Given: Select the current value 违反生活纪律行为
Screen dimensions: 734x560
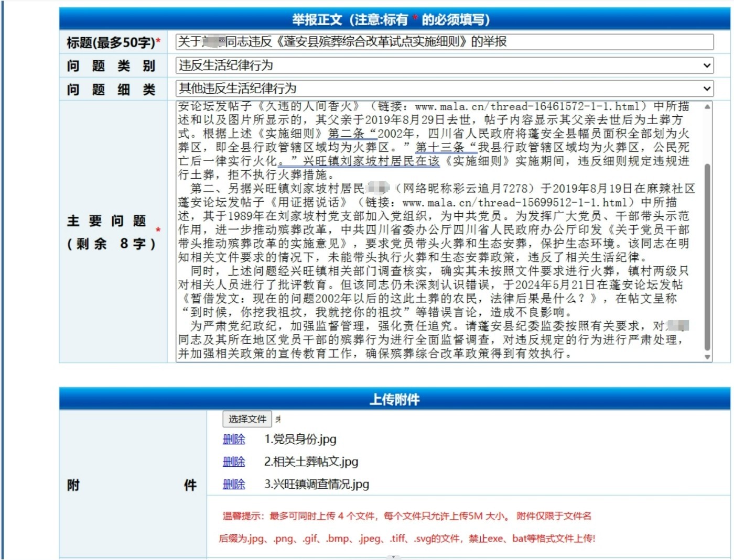Looking at the screenshot, I should [367, 65].
